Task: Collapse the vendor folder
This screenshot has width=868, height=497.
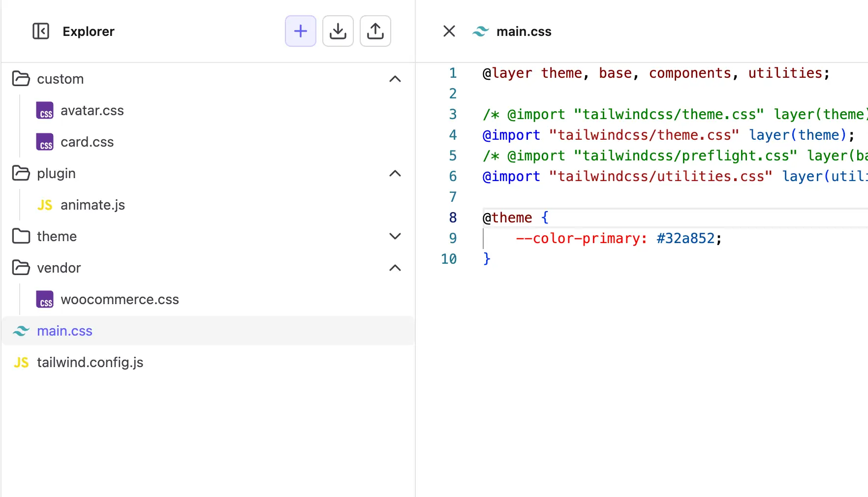Action: tap(395, 268)
